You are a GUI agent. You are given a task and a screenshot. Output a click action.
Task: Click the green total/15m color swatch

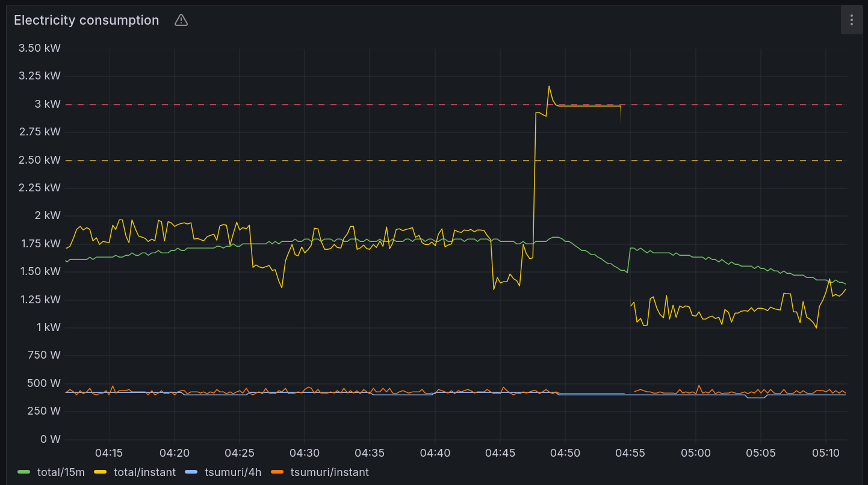pos(25,472)
